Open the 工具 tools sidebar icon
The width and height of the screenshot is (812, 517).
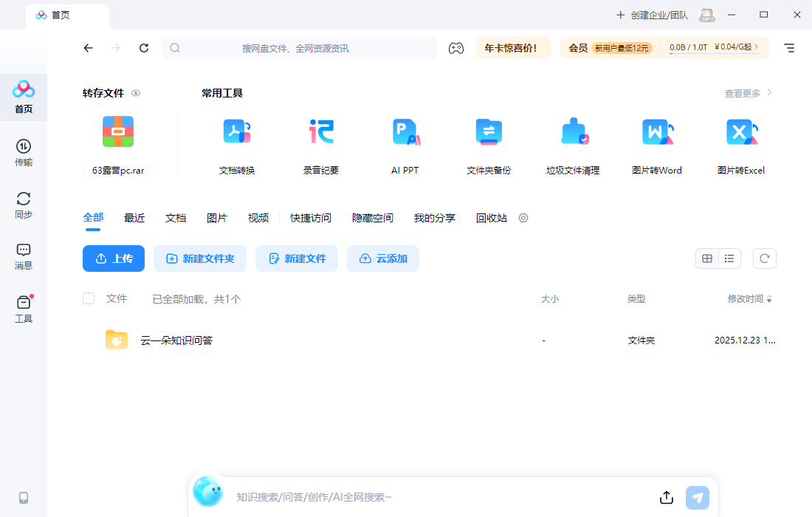[24, 309]
